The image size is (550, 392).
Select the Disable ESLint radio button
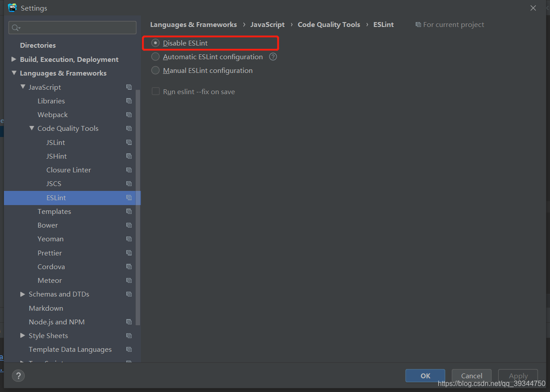(x=155, y=42)
